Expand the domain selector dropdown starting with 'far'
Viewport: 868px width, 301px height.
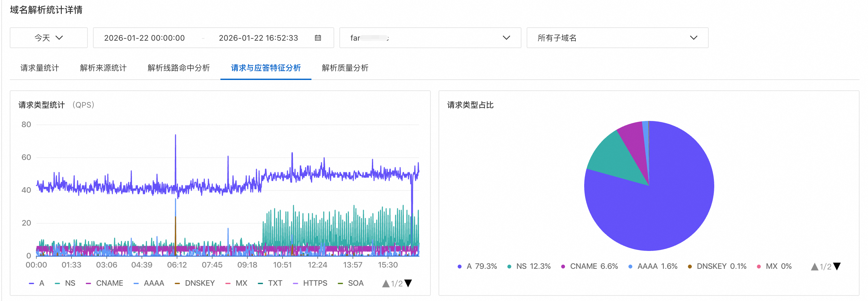pos(430,38)
